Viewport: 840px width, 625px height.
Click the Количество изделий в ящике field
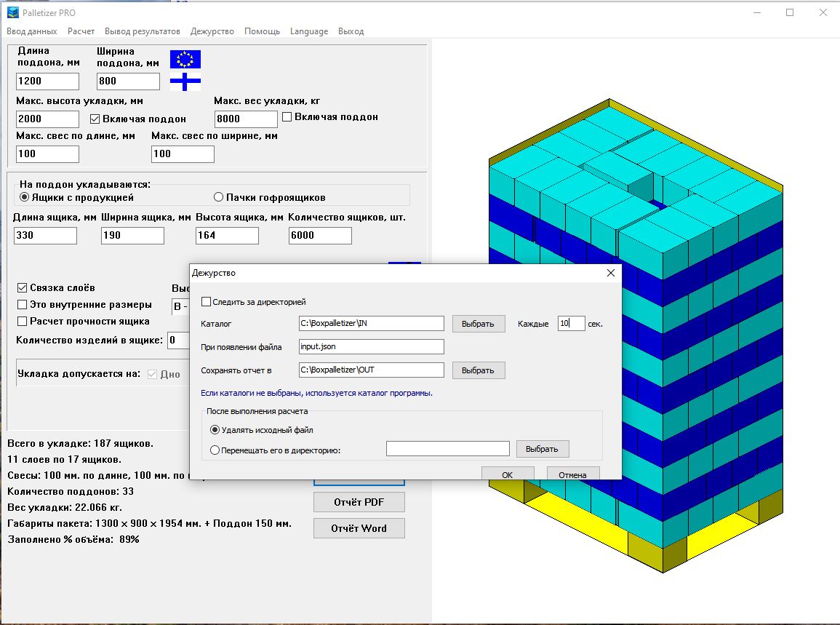[178, 341]
